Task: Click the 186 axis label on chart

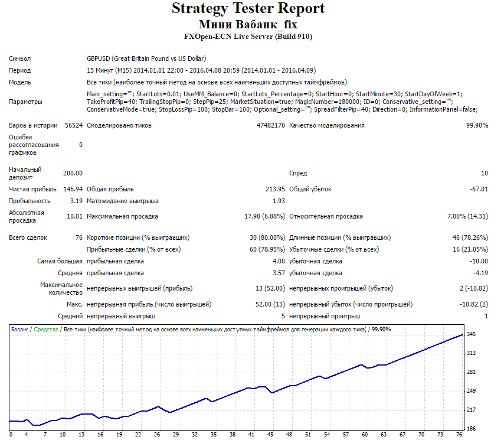Action: [471, 428]
